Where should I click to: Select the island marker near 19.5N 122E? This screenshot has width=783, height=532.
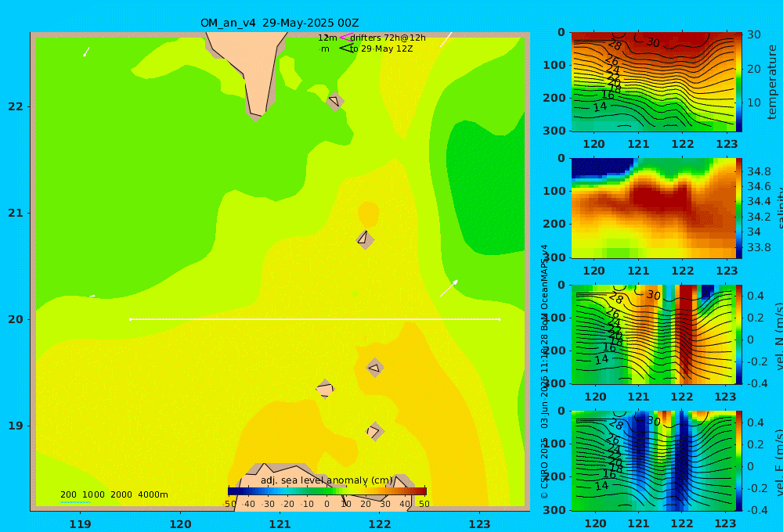(x=375, y=368)
